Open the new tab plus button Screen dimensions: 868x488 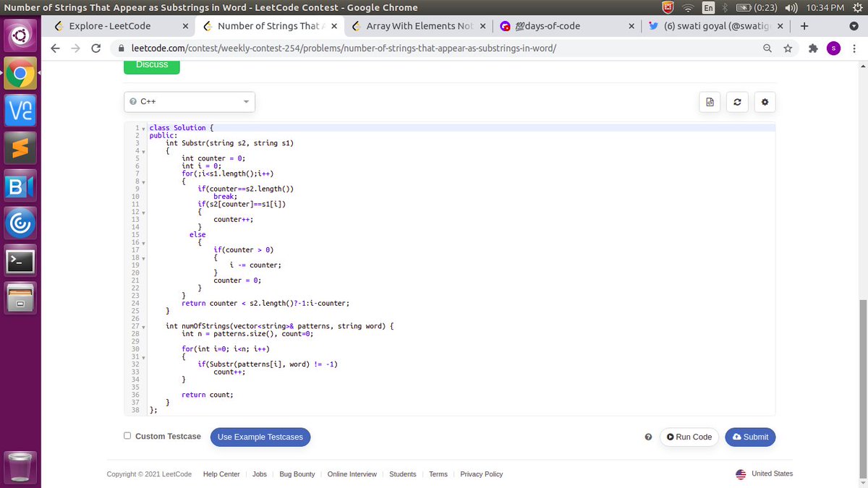[804, 26]
